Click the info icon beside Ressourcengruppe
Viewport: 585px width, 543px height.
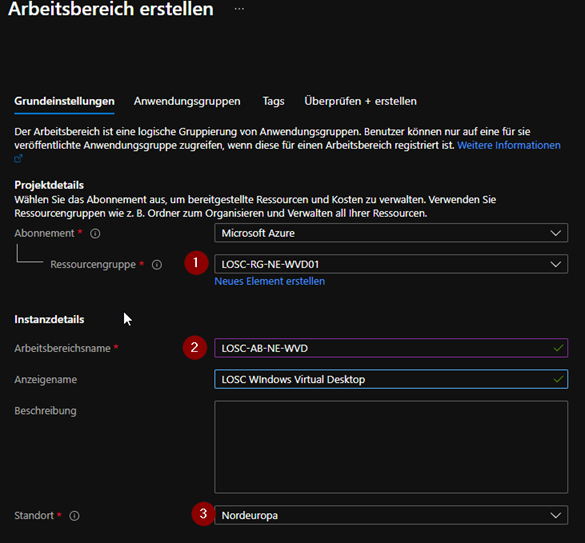pos(157,265)
